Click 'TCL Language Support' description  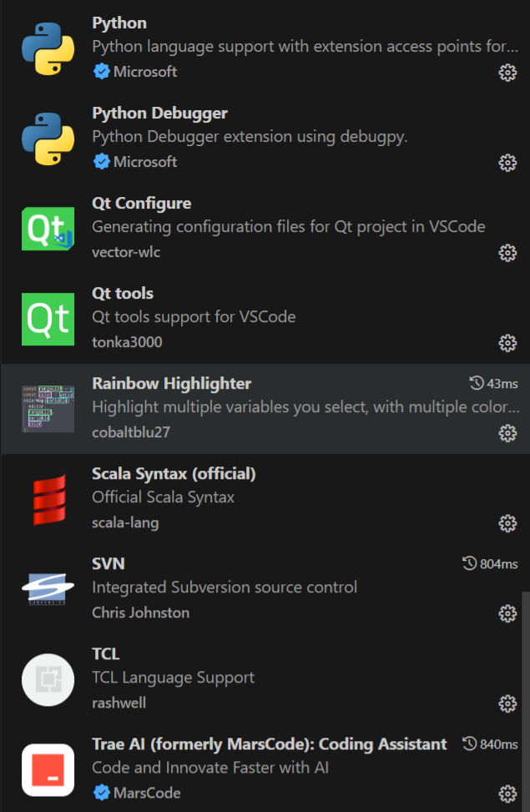pos(173,678)
